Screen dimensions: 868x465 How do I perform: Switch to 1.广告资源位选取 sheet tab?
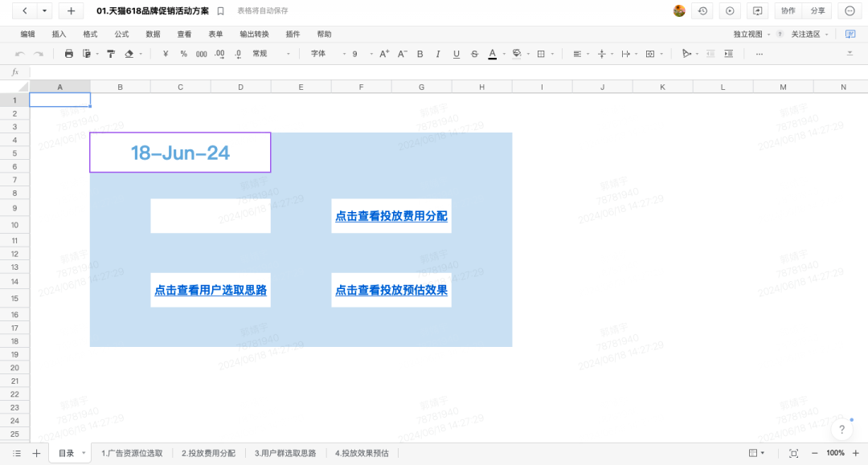point(132,454)
